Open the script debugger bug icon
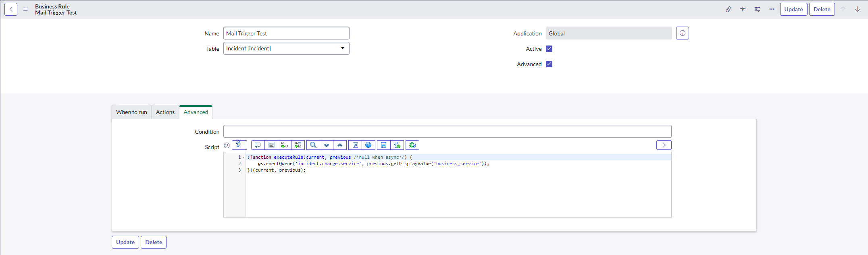Screen dimensions: 868x255 [x=412, y=145]
